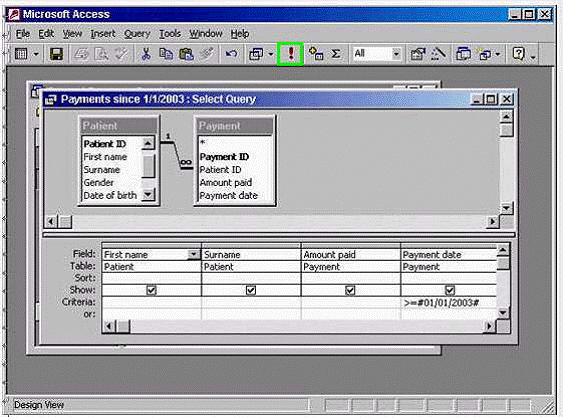Click the Properties icon
This screenshot has width=563, height=417.
[x=418, y=54]
